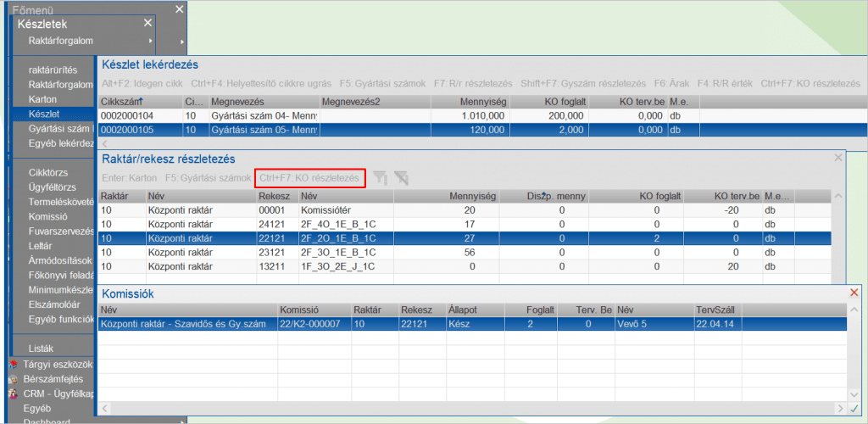Select Készlet in the side menu
The image size is (868, 424).
[x=44, y=113]
